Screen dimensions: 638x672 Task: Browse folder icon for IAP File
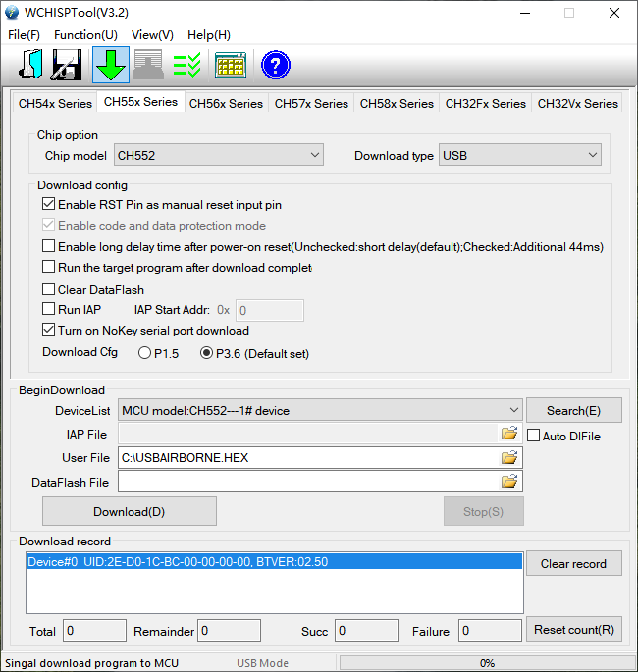(x=509, y=434)
